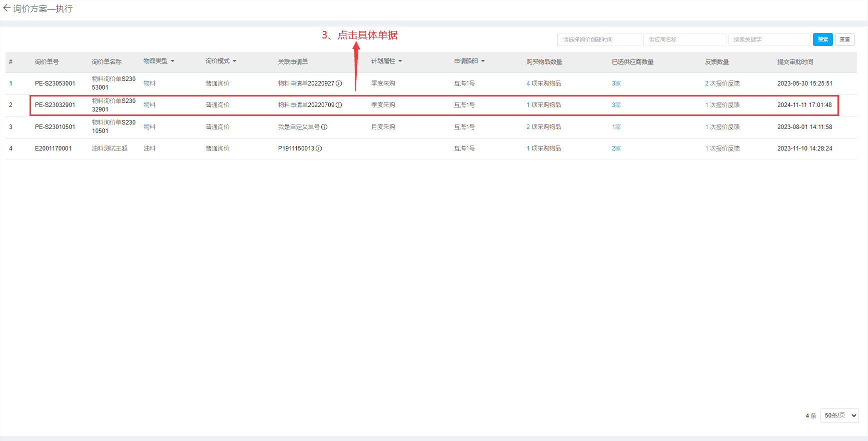868x441 pixels.
Task: Click the 提交审批时间 column header
Action: (x=795, y=62)
